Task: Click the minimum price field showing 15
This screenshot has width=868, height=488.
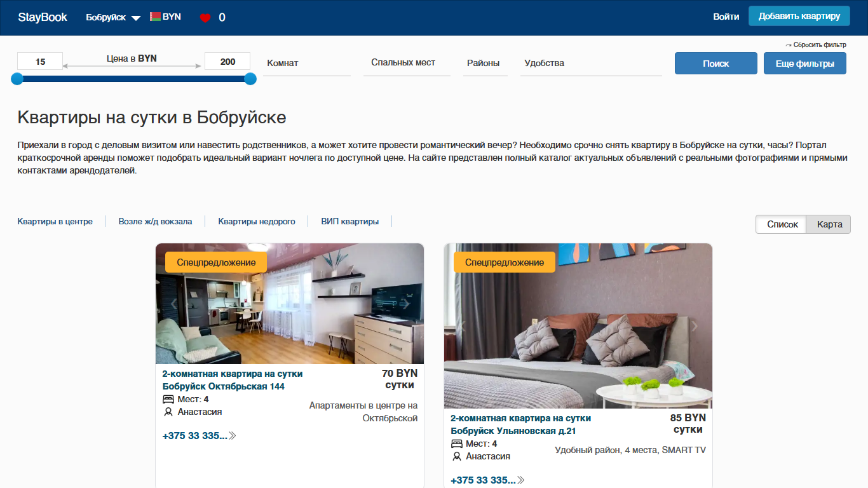Action: click(x=40, y=62)
